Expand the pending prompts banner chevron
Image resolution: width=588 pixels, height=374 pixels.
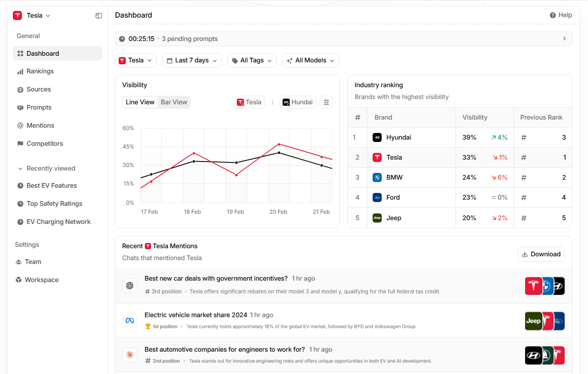[565, 39]
